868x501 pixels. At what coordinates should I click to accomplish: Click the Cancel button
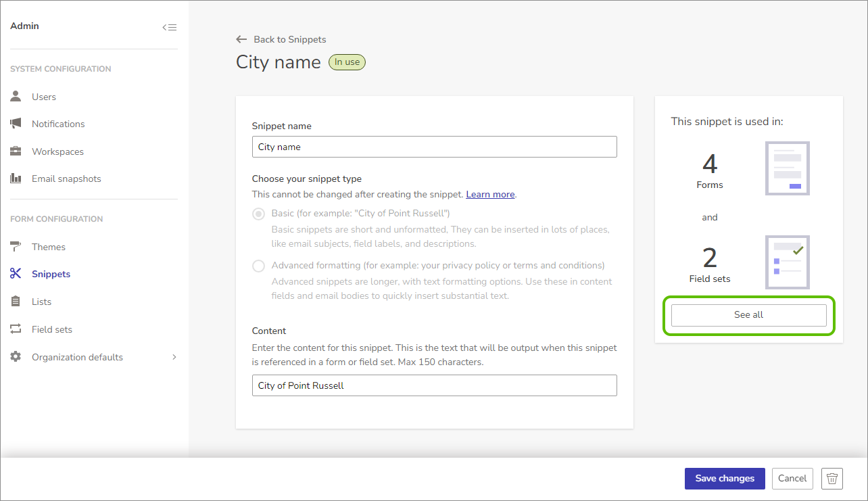click(792, 478)
